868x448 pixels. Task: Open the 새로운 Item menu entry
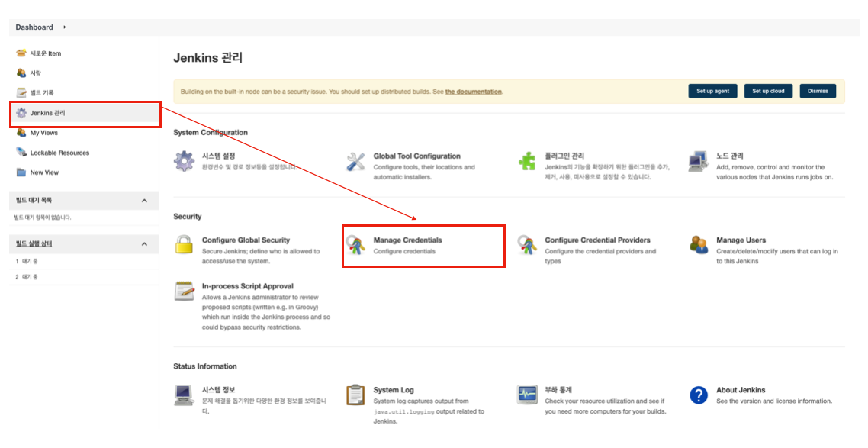pos(46,53)
